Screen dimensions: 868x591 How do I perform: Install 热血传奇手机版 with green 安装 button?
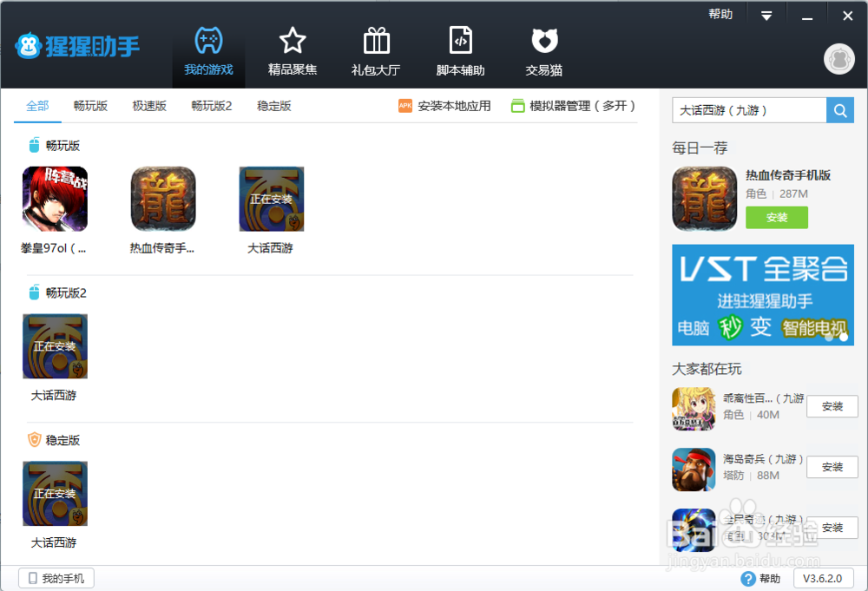click(777, 218)
